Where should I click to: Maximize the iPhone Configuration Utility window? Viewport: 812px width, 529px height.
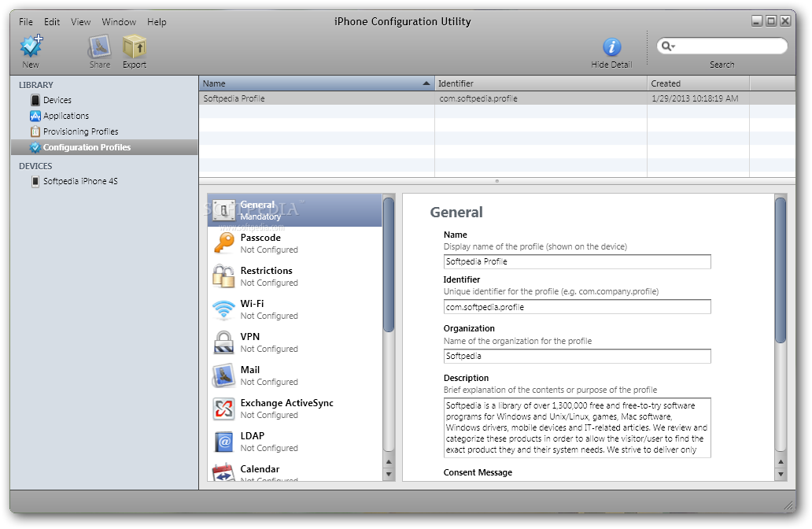[x=771, y=20]
